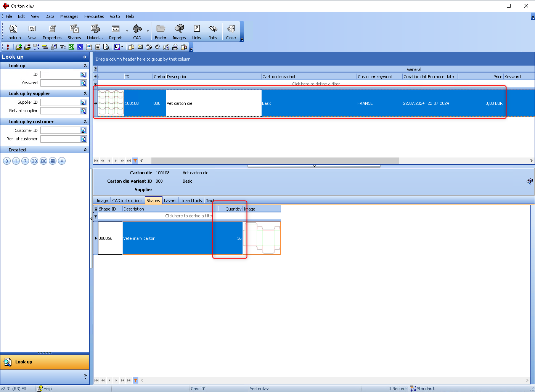Image resolution: width=535 pixels, height=392 pixels.
Task: Collapse the Look up by supplier section
Action: [x=85, y=93]
